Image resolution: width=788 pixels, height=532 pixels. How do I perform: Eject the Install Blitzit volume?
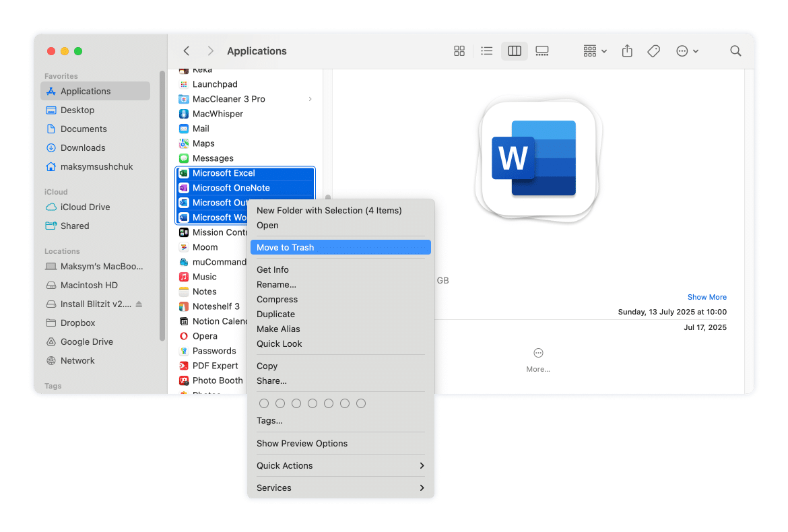[x=139, y=304]
